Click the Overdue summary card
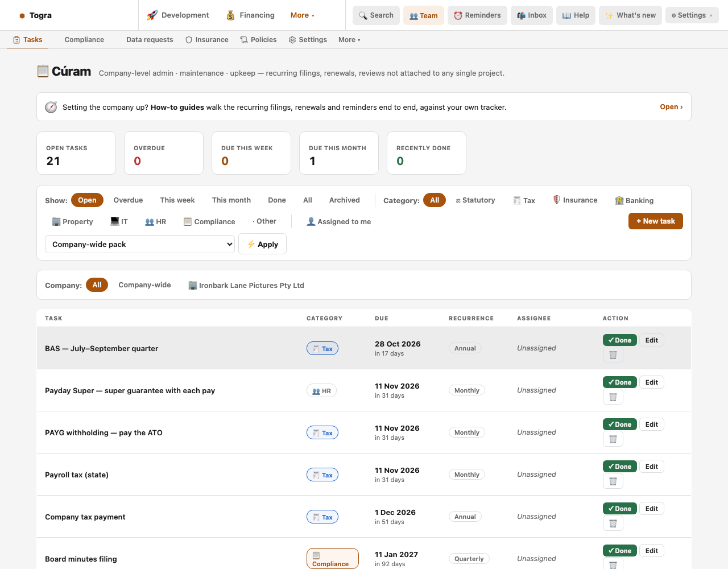Viewport: 728px width, 569px height. [x=164, y=153]
